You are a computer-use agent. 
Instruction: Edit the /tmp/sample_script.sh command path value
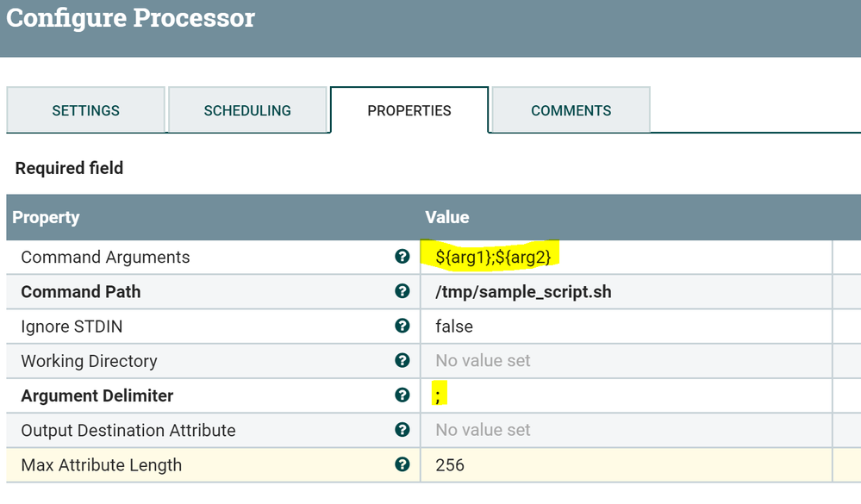[523, 292]
